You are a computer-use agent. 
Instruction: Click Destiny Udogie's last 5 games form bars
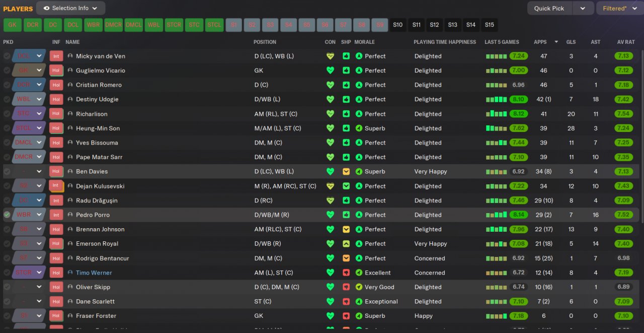(x=497, y=99)
